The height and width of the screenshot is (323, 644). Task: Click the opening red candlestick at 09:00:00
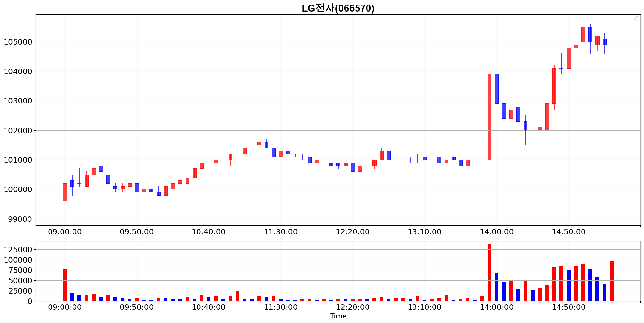tap(65, 192)
